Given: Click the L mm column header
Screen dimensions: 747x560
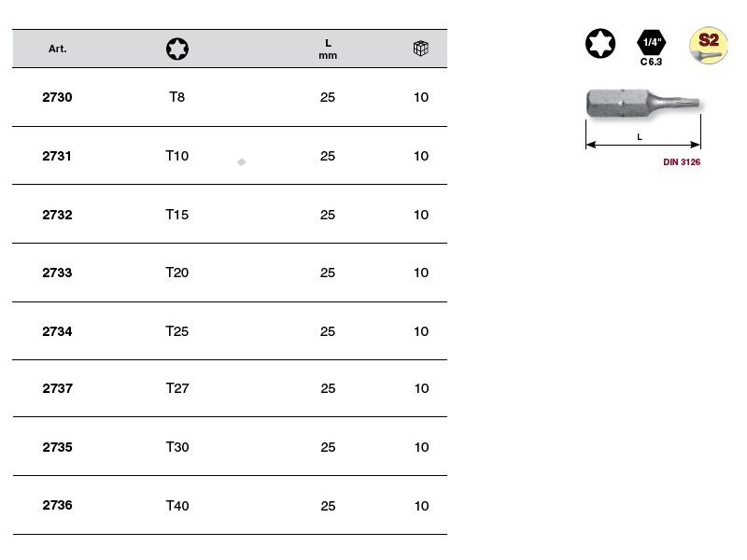Looking at the screenshot, I should point(328,49).
